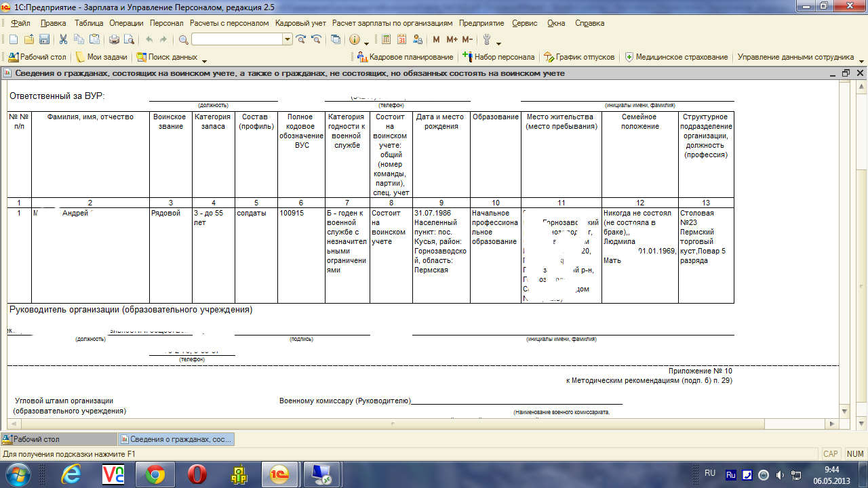Screen dimensions: 868x488
Task: Create a new document with the New icon
Action: point(14,39)
